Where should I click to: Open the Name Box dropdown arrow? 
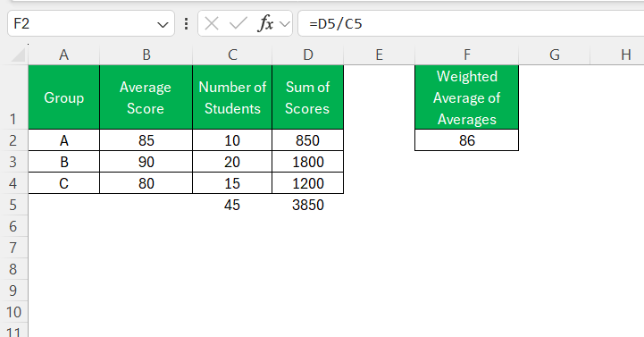[163, 25]
